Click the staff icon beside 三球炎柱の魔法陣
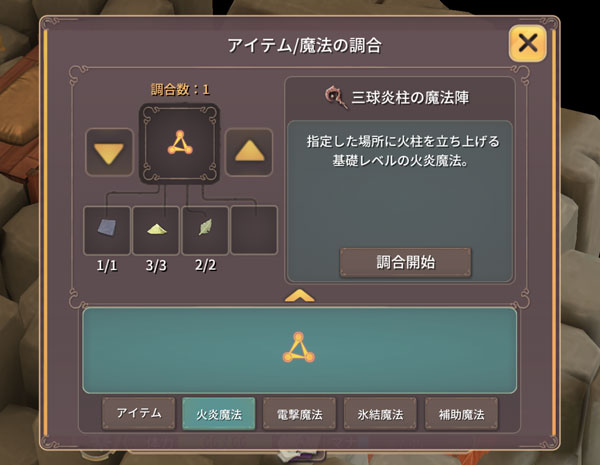600x465 pixels. (336, 97)
